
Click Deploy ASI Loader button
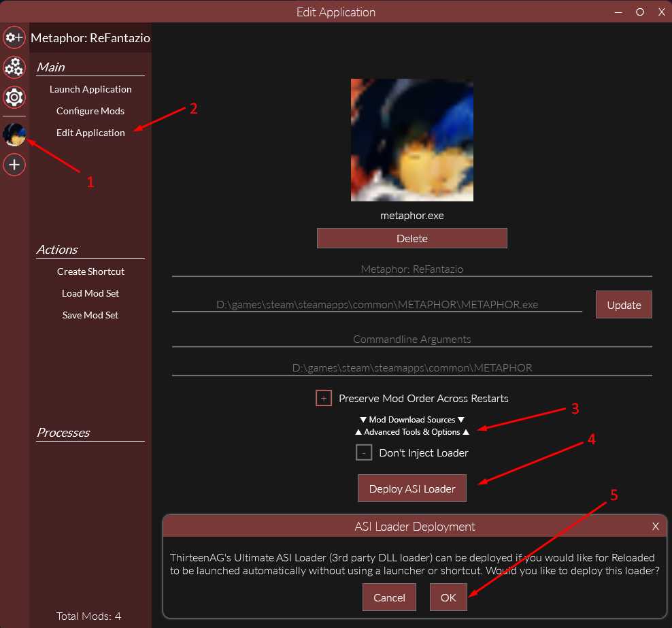click(412, 489)
